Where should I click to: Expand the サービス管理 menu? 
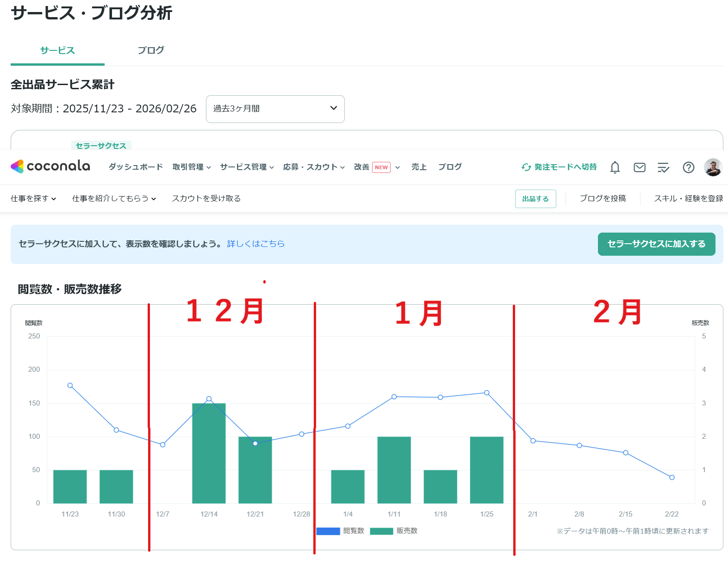click(247, 167)
